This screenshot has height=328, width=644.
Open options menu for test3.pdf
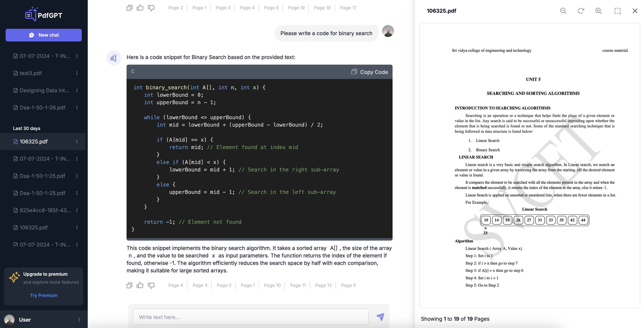click(77, 73)
